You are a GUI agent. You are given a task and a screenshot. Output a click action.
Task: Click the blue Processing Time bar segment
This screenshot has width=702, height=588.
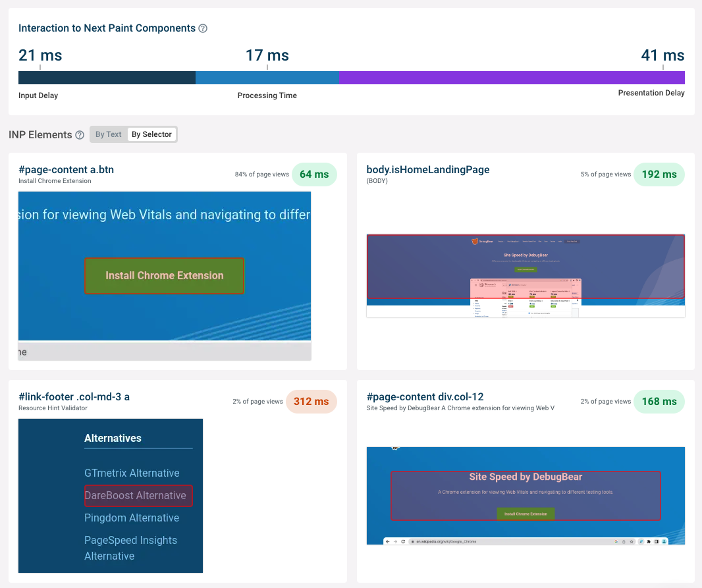267,78
